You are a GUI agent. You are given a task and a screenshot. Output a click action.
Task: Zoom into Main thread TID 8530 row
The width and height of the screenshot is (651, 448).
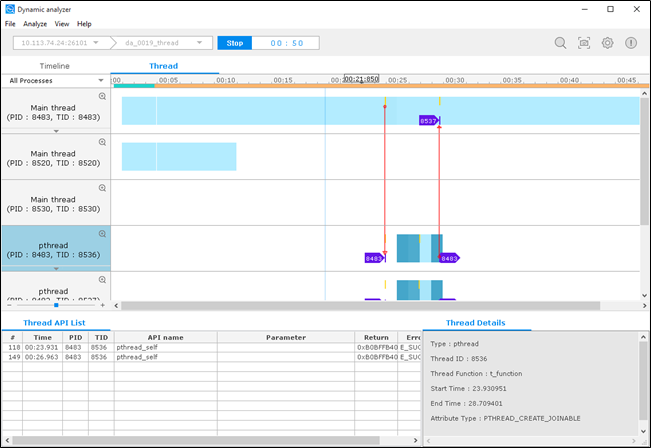102,188
